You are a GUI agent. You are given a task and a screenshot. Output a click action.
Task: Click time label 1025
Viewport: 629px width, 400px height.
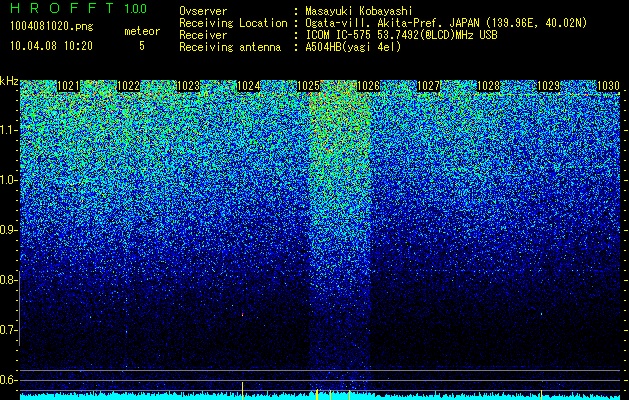tap(308, 86)
